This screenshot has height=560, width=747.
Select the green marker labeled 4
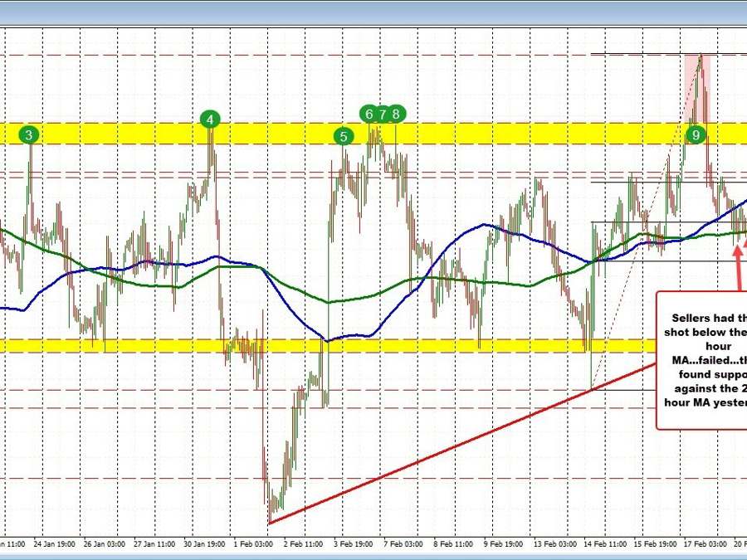(x=211, y=119)
